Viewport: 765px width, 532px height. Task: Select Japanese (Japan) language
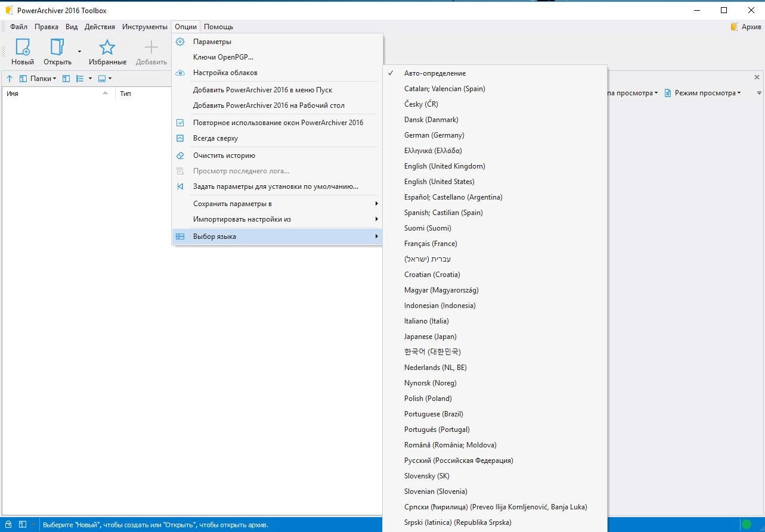(495, 337)
